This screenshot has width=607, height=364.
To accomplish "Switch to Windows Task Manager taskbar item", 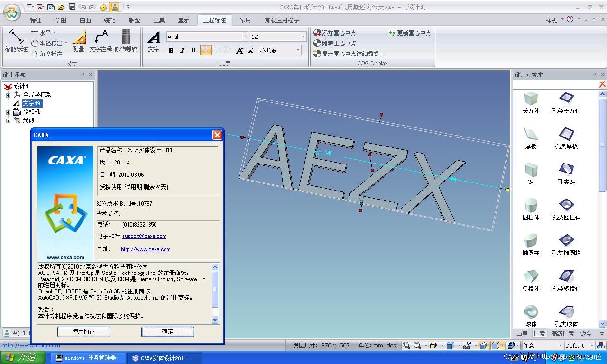I will tap(88, 358).
